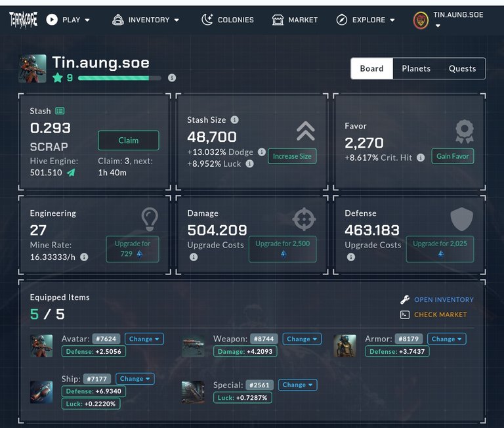Click the Hive Engine paper plane icon
The height and width of the screenshot is (428, 504).
coord(71,173)
